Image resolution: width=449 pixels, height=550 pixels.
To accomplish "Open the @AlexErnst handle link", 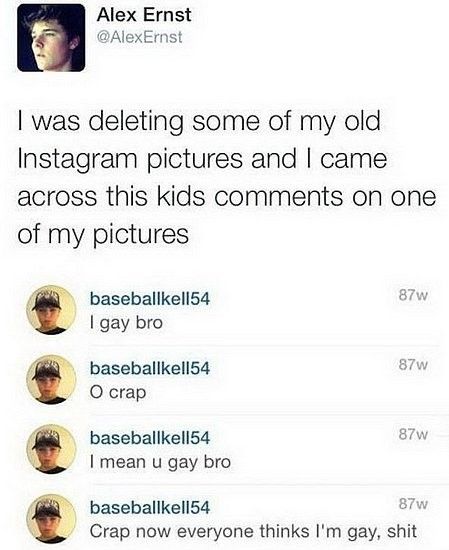I will click(x=140, y=37).
